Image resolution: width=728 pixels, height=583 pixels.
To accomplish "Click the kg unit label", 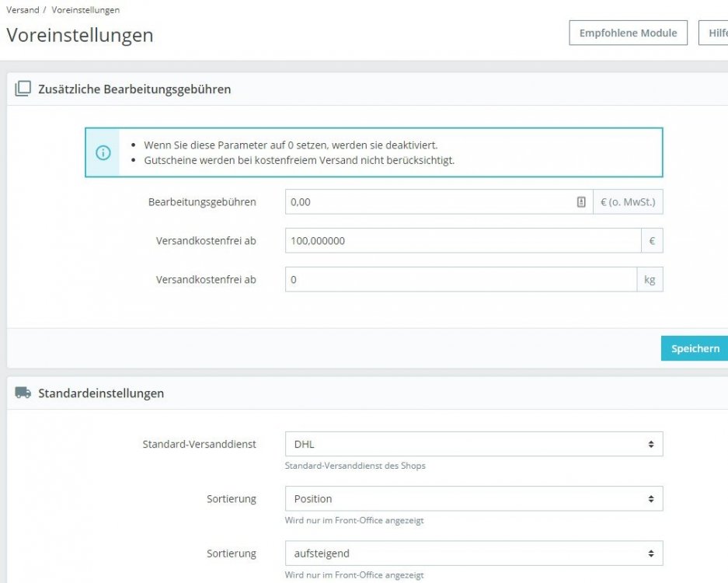I will (651, 278).
